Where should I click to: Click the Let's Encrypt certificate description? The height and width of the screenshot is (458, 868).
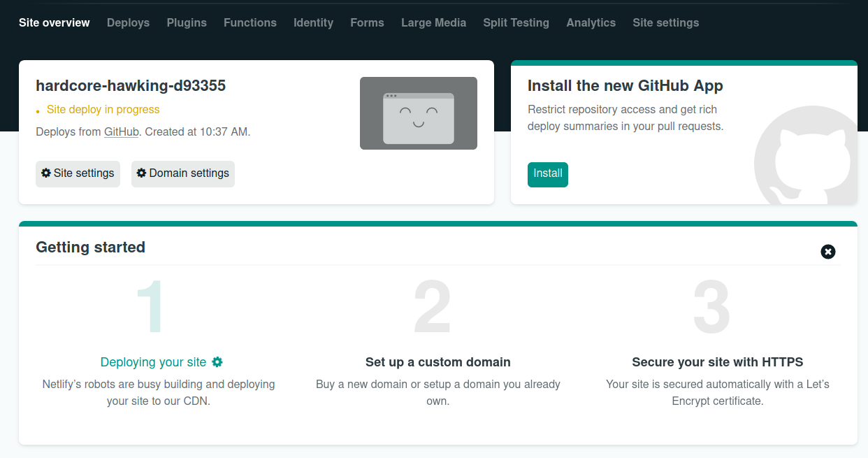[718, 393]
